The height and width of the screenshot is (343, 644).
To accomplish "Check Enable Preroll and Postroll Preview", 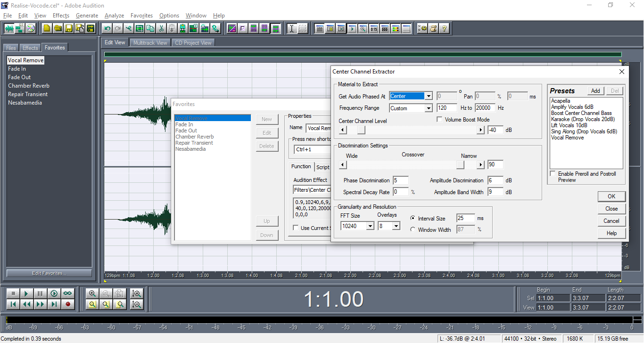I will tap(553, 174).
